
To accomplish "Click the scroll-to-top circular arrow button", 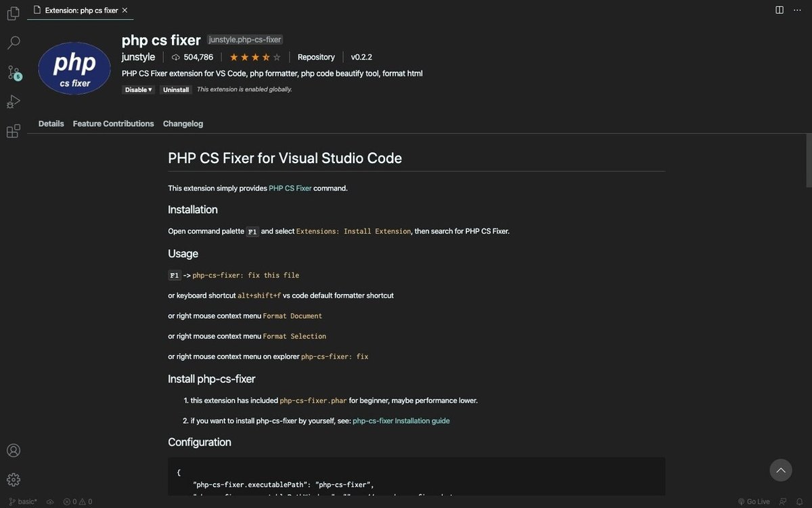I will point(780,469).
